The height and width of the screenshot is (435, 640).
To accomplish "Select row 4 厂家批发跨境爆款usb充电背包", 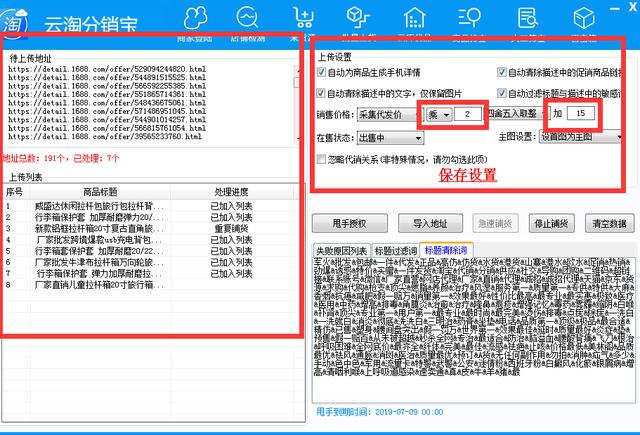I will (149, 240).
